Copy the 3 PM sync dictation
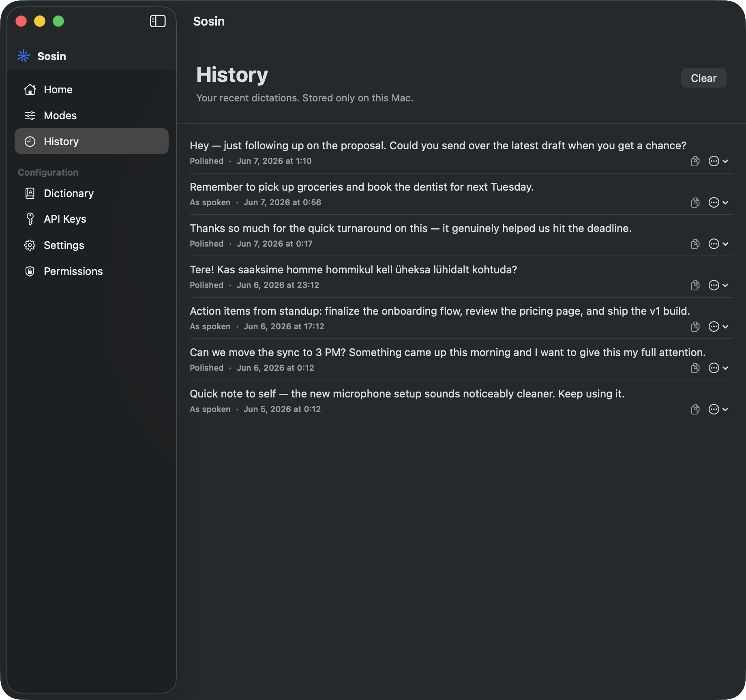This screenshot has height=700, width=746. [x=695, y=368]
